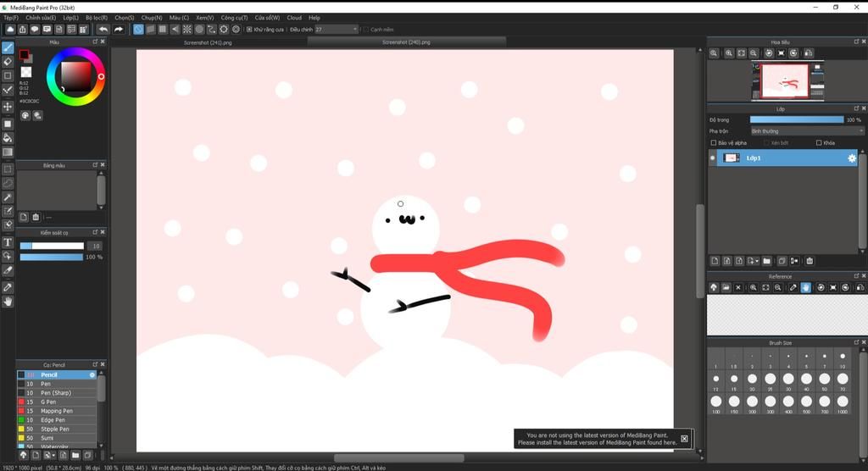Switch to the Screenshot (240).png tab

click(x=406, y=42)
